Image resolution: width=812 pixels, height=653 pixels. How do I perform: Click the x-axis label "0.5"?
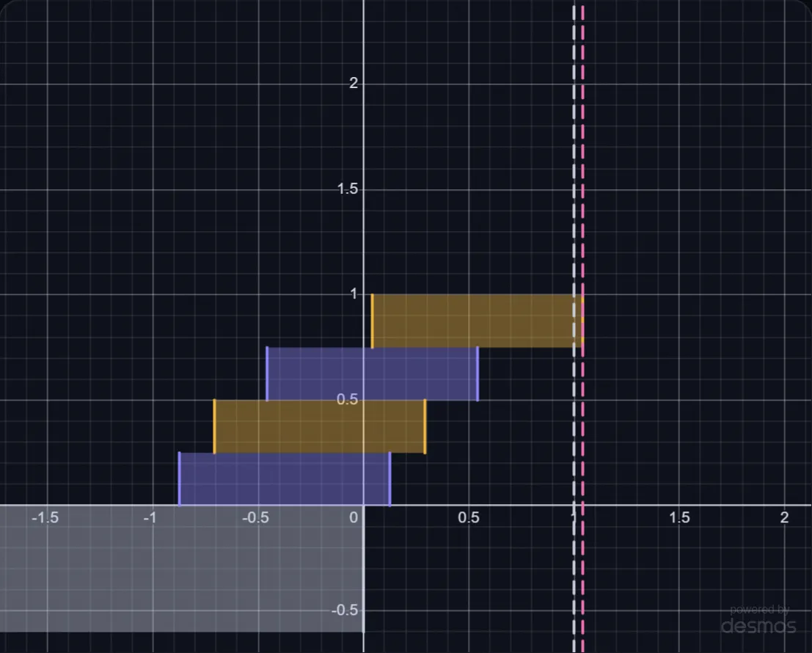pyautogui.click(x=469, y=518)
